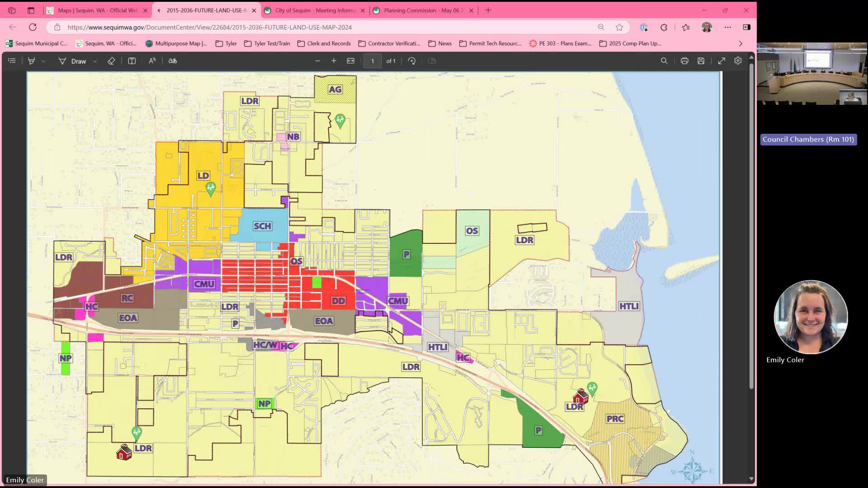This screenshot has height=488, width=868.
Task: Open the PDF table of contents icon
Action: tap(12, 61)
